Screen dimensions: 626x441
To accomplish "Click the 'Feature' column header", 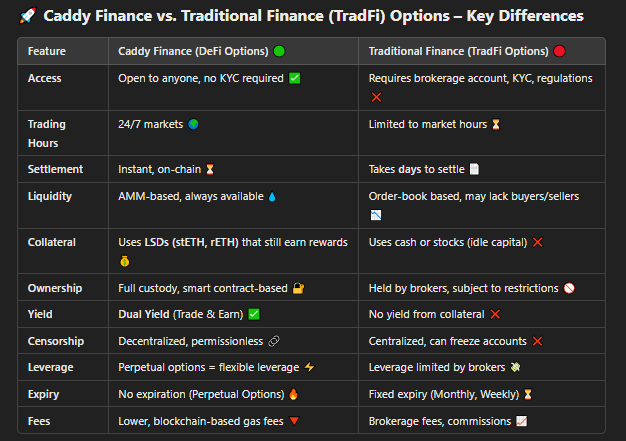I will point(47,51).
